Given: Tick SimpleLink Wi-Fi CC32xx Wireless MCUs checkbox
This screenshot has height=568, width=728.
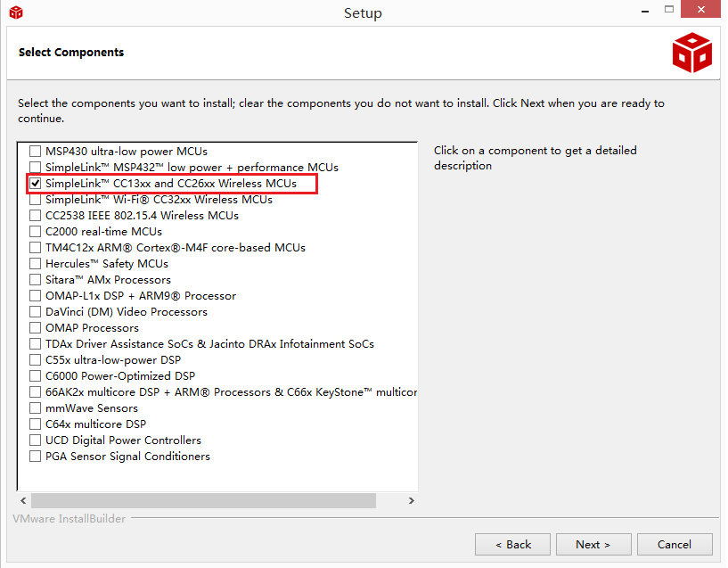Looking at the screenshot, I should coord(35,199).
